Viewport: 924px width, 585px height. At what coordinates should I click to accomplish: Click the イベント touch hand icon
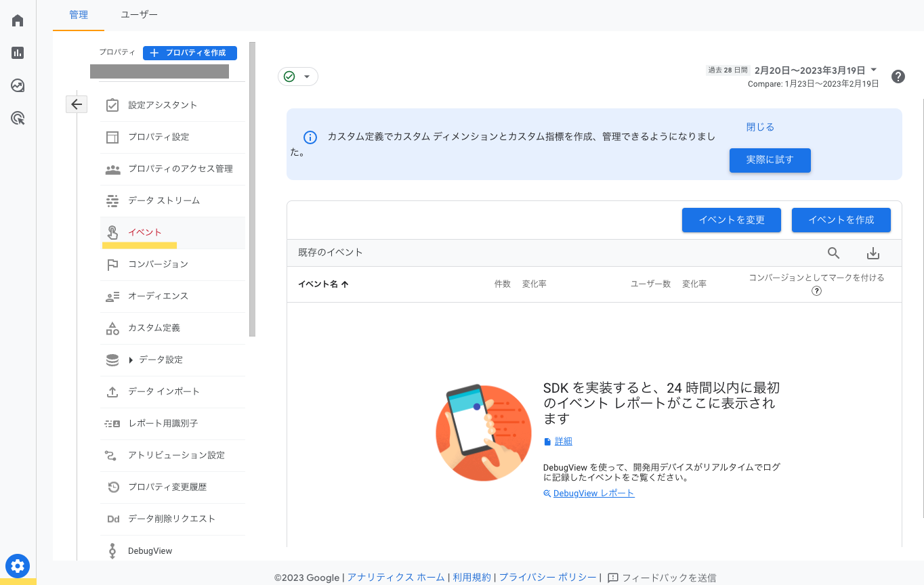coord(112,233)
